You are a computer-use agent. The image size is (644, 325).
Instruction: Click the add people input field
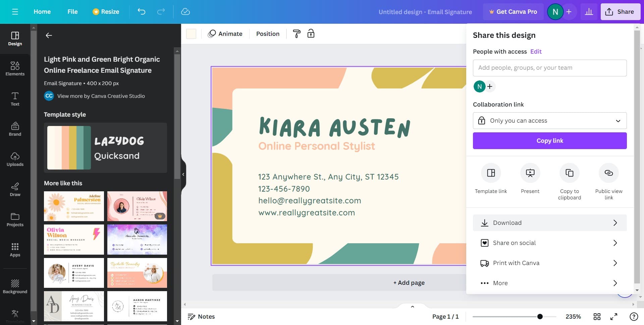[x=549, y=68]
